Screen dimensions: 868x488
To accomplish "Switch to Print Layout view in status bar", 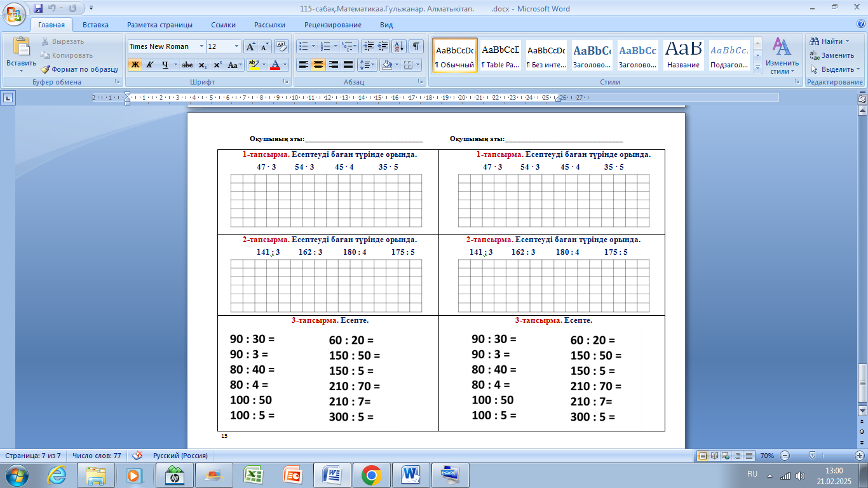I will 703,456.
